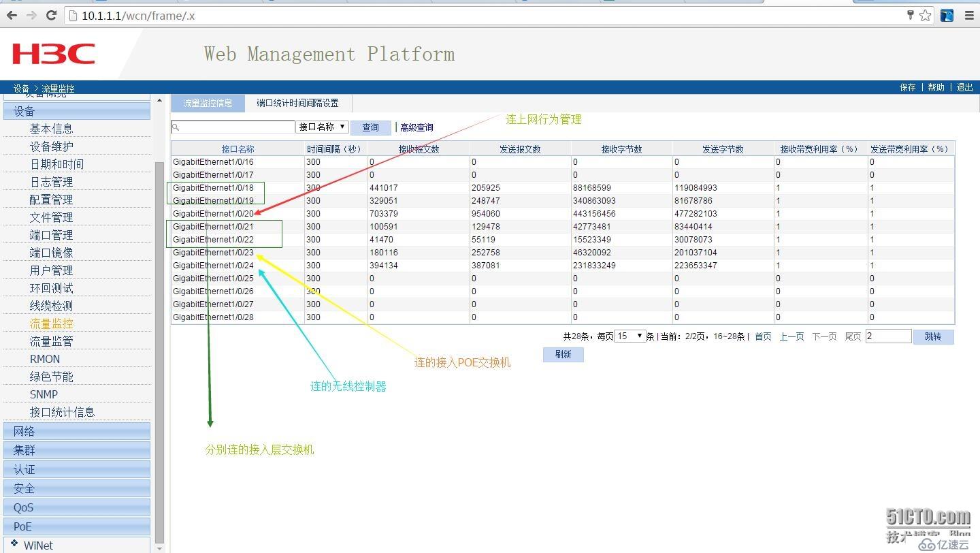Select 流量监控 in sidebar
980x553 pixels.
(x=51, y=323)
